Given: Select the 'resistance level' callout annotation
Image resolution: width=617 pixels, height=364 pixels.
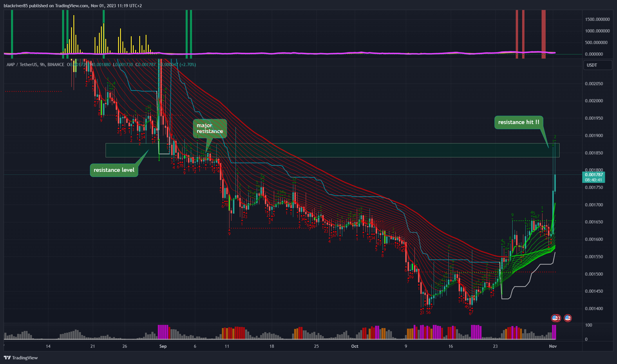Looking at the screenshot, I should point(114,170).
